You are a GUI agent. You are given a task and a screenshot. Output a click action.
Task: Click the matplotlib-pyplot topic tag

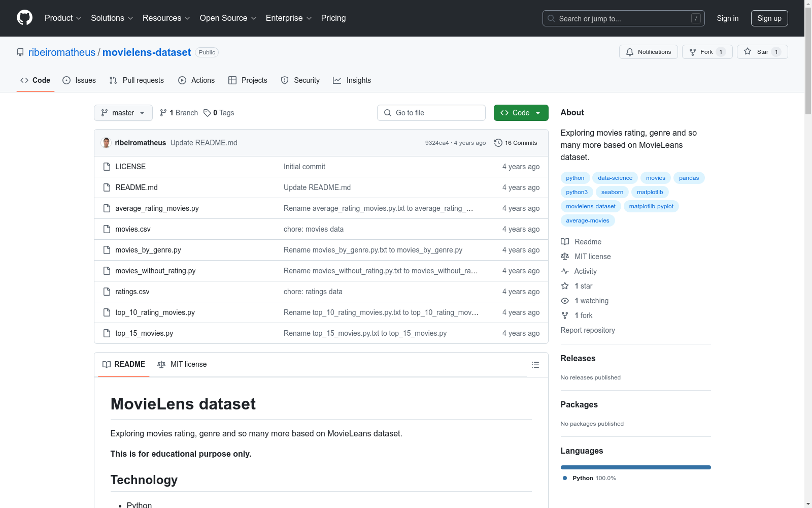pyautogui.click(x=651, y=206)
